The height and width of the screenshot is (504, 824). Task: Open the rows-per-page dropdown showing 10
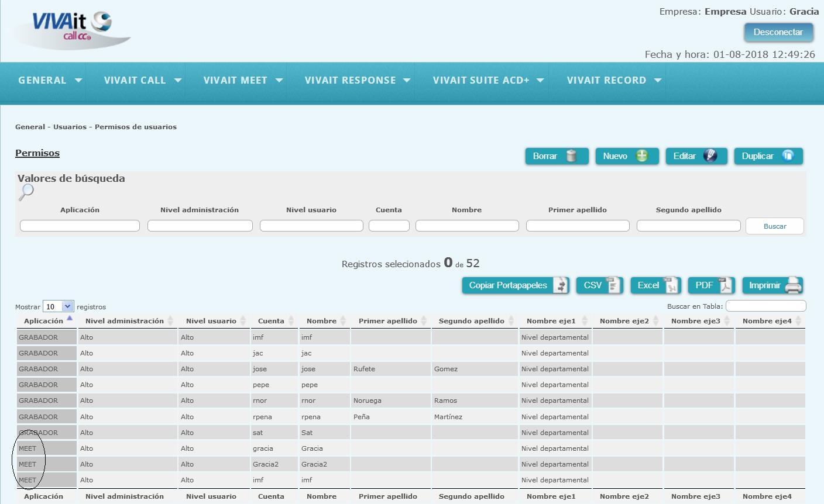click(x=59, y=306)
